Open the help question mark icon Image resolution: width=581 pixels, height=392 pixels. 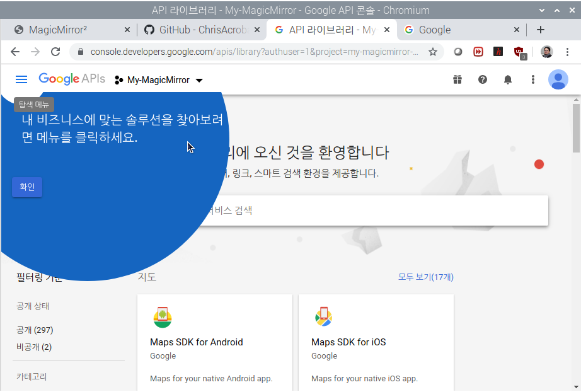point(483,79)
